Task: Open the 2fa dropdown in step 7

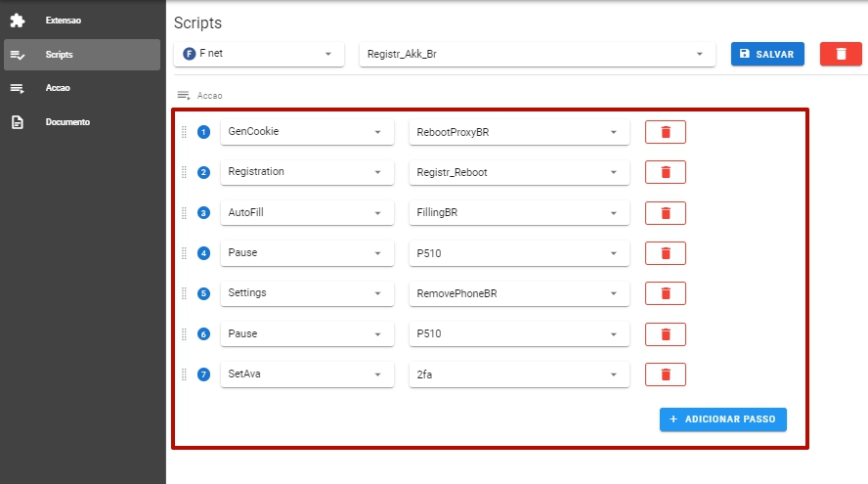Action: click(519, 374)
